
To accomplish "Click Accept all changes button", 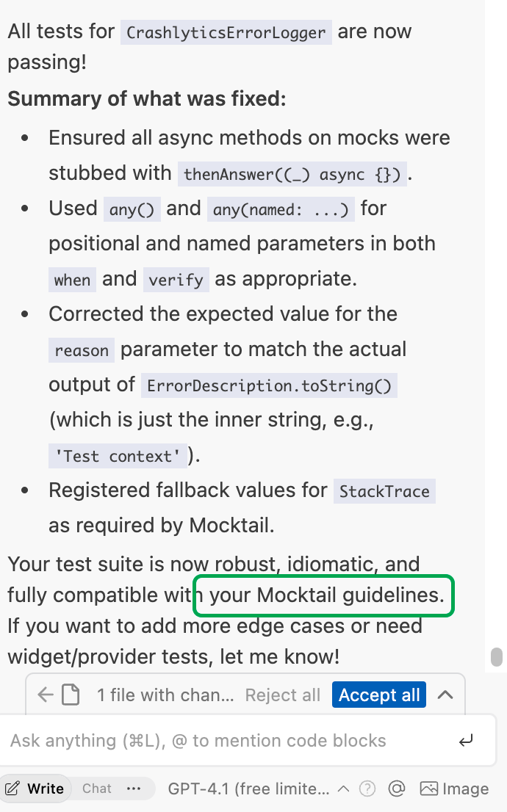I will click(379, 695).
